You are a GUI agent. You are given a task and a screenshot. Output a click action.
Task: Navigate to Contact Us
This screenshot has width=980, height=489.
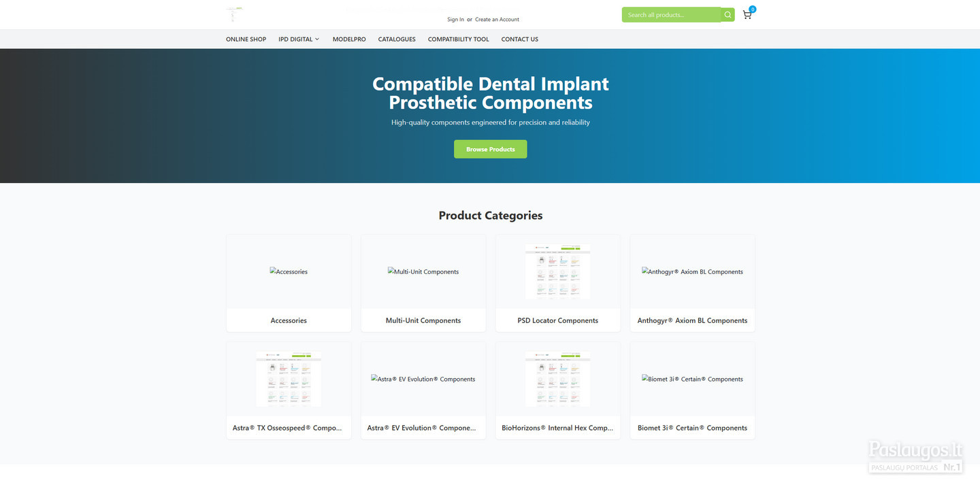point(520,39)
